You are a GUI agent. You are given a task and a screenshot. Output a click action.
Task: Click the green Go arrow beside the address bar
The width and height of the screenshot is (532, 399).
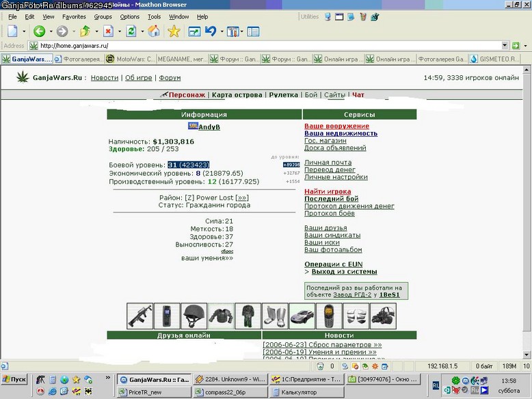[516, 45]
